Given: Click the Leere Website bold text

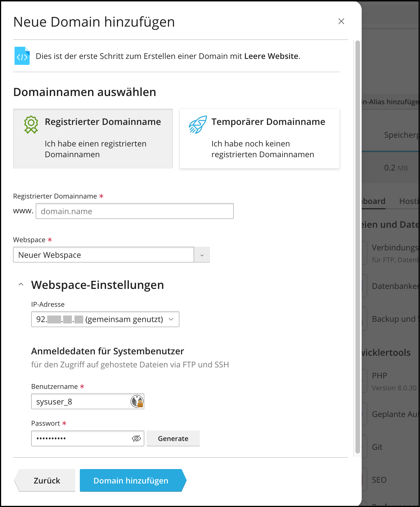Looking at the screenshot, I should coord(271,56).
